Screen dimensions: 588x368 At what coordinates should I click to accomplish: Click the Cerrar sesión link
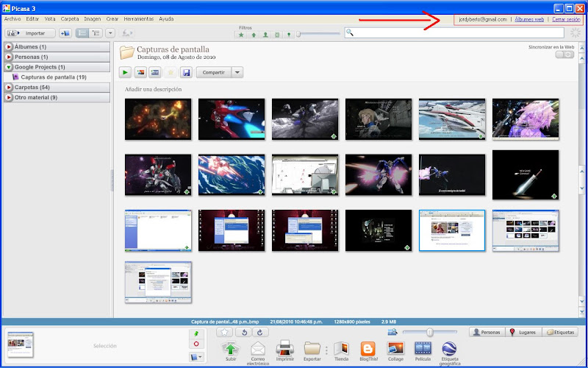tap(566, 20)
